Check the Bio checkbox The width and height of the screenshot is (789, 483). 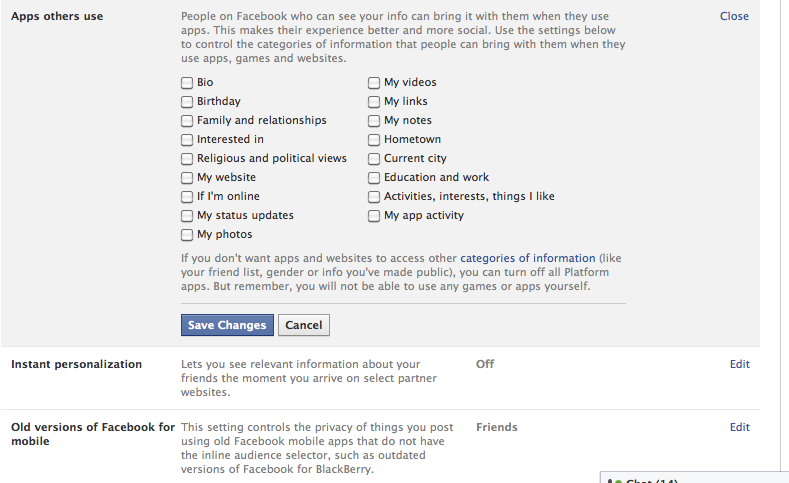(x=187, y=83)
